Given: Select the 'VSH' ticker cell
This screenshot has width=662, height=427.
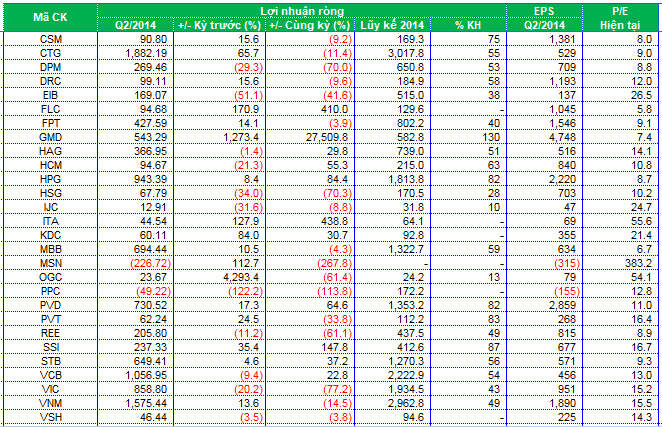Looking at the screenshot, I should pos(50,417).
